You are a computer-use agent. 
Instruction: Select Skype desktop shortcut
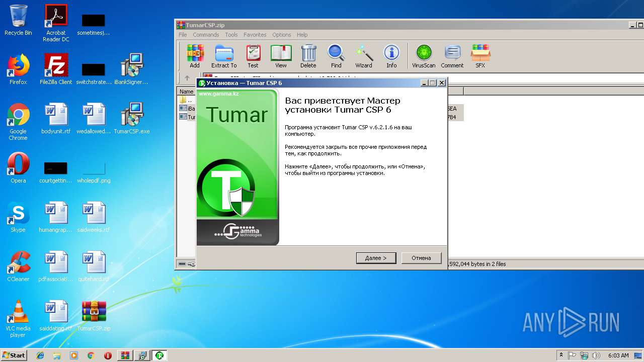coord(18,217)
